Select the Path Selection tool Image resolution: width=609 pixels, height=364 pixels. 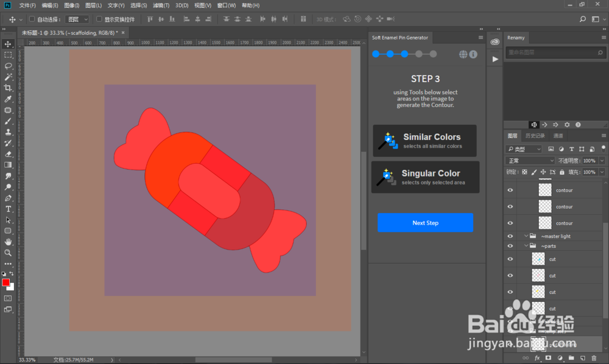[x=8, y=220]
